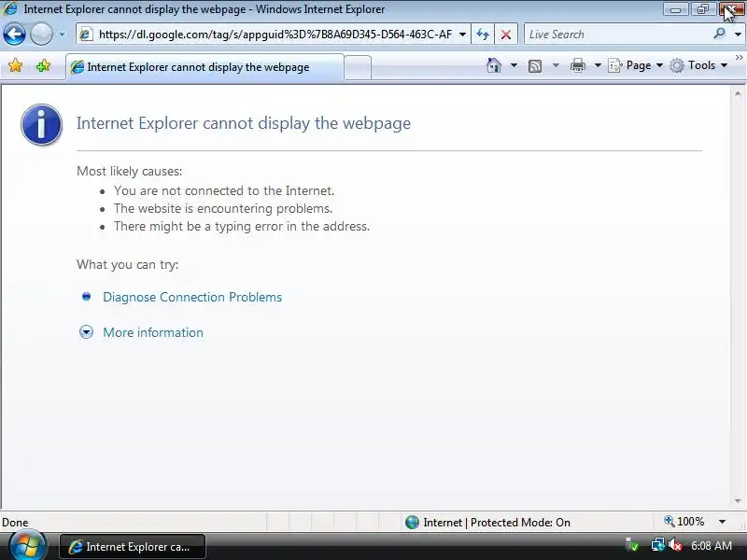Image resolution: width=747 pixels, height=560 pixels.
Task: Click 'You are not connected to the Internet.' text
Action: [x=224, y=191]
